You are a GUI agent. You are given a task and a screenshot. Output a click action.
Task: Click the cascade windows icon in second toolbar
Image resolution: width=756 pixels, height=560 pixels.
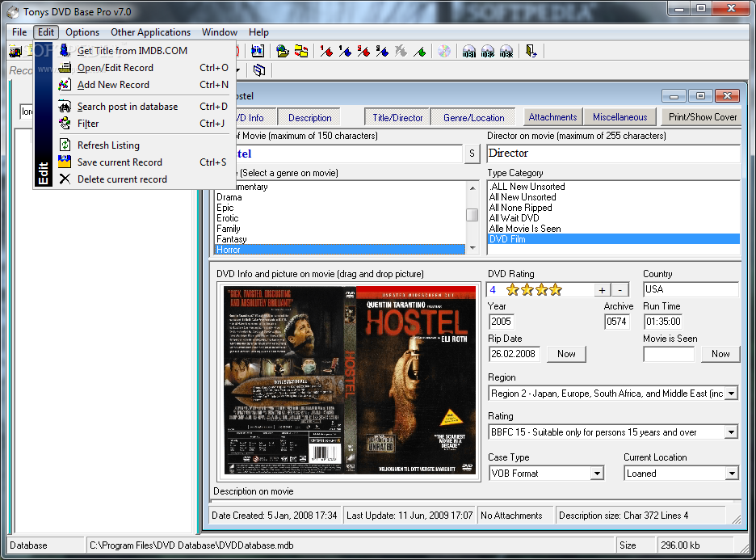coord(259,70)
